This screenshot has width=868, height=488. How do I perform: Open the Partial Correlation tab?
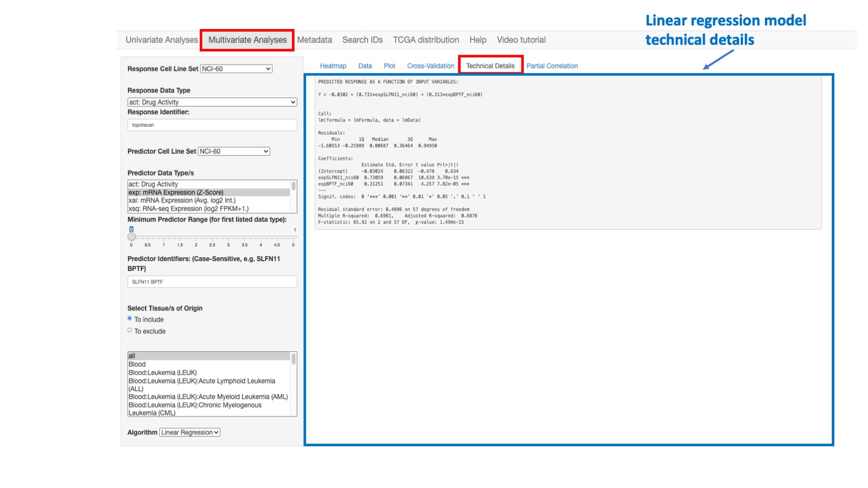552,66
